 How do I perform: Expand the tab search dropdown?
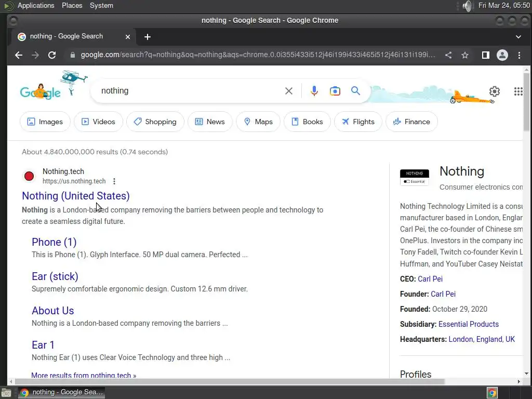(518, 37)
